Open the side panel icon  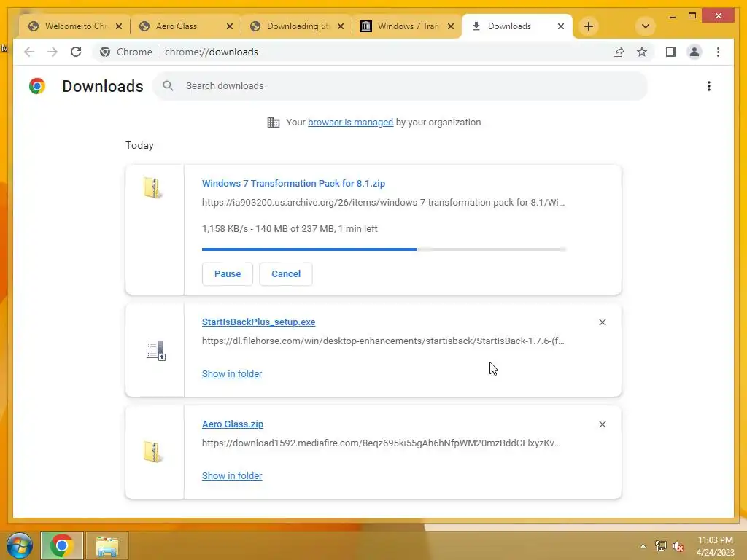671,52
